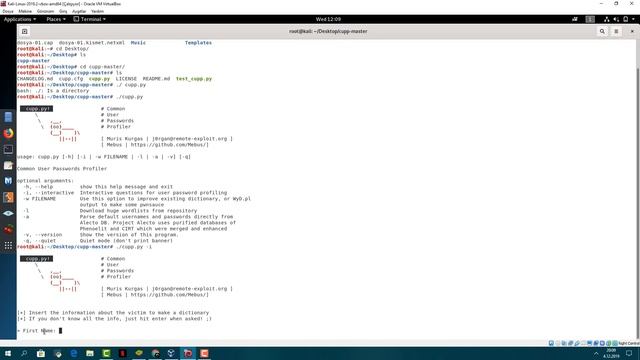Viewport: 640px width, 360px height.
Task: Click the VirtualBox Right Control status indicator
Action: [629, 343]
